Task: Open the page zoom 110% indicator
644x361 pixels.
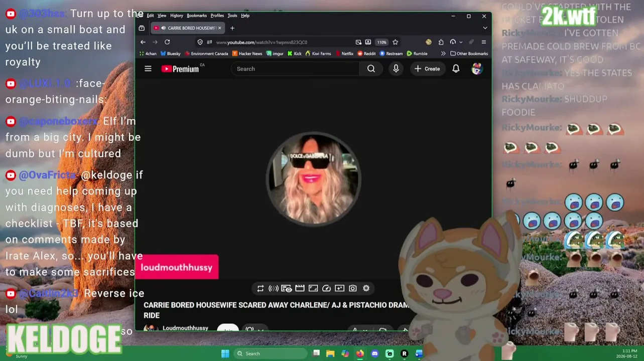Action: click(382, 42)
